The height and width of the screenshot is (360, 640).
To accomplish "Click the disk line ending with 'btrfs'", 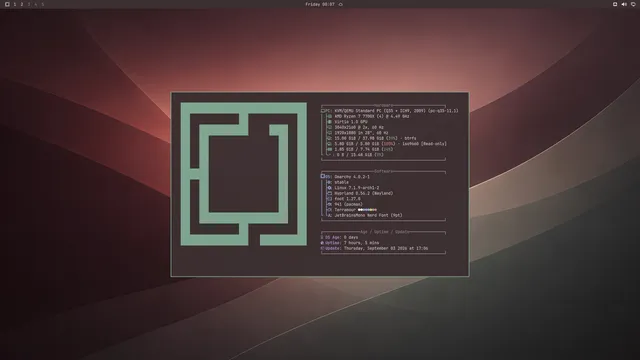I will (375, 138).
